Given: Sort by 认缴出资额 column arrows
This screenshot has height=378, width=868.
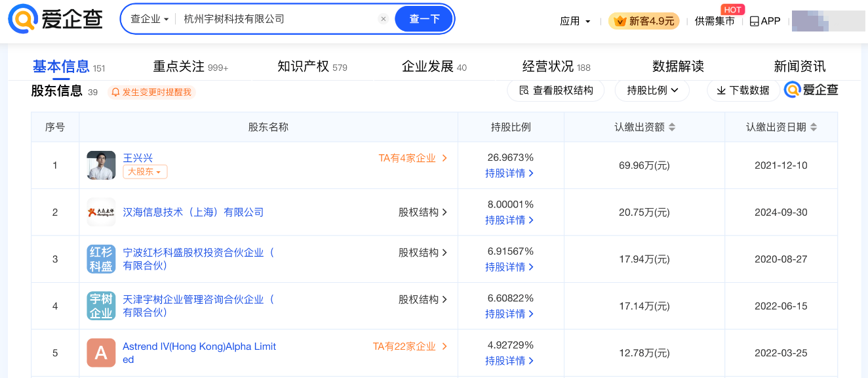Looking at the screenshot, I should click(x=671, y=127).
